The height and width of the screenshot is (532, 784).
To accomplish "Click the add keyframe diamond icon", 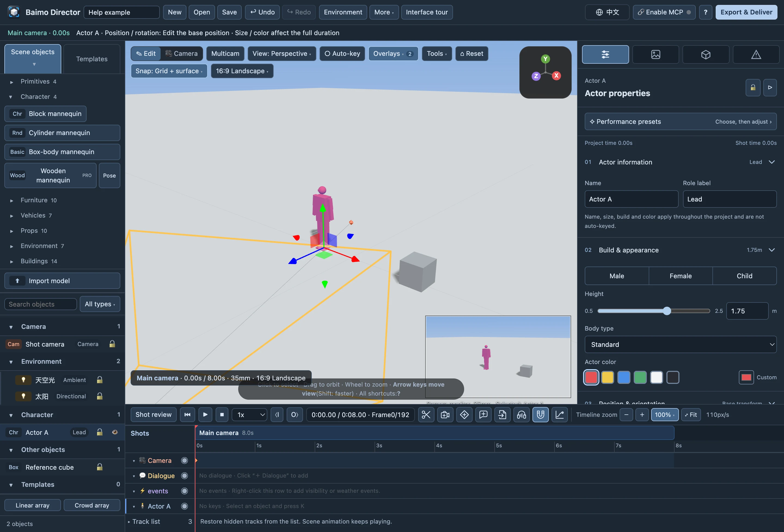I will coord(464,415).
